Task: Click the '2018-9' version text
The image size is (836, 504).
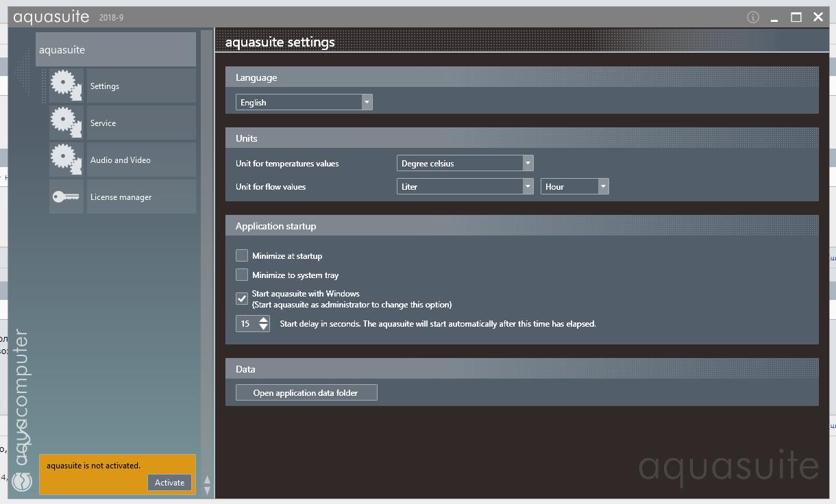Action: (112, 18)
